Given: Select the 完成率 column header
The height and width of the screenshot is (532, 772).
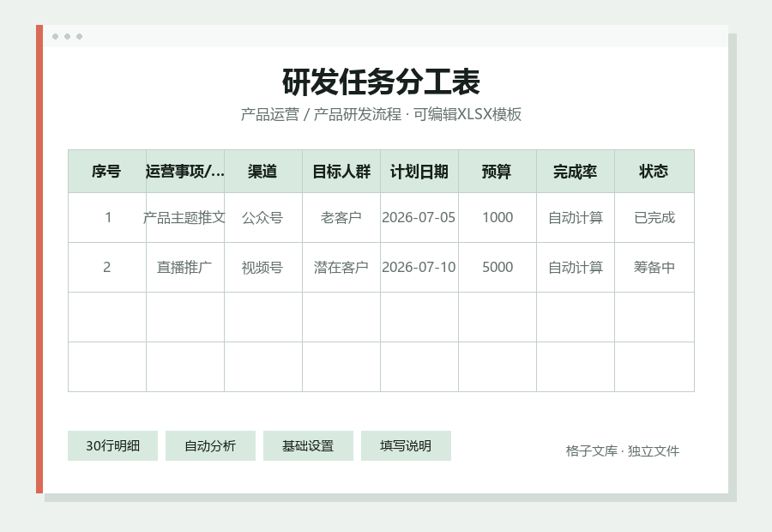Looking at the screenshot, I should click(x=576, y=172).
